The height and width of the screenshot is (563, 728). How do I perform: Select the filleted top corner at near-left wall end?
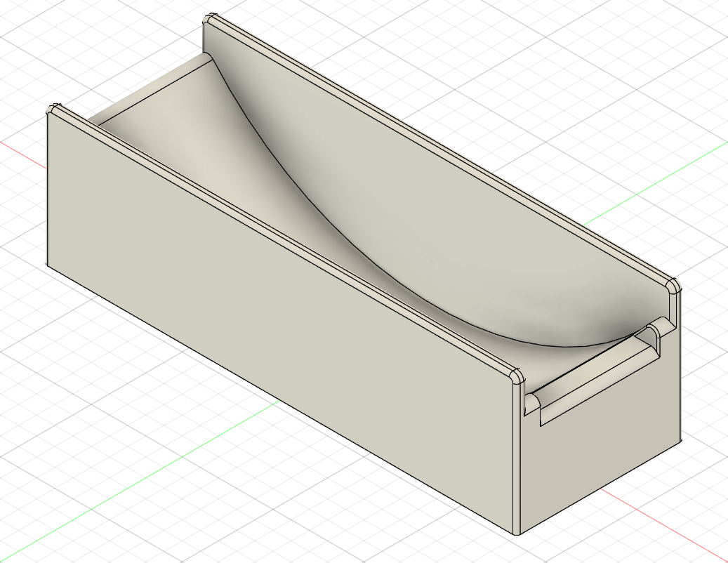[x=53, y=110]
